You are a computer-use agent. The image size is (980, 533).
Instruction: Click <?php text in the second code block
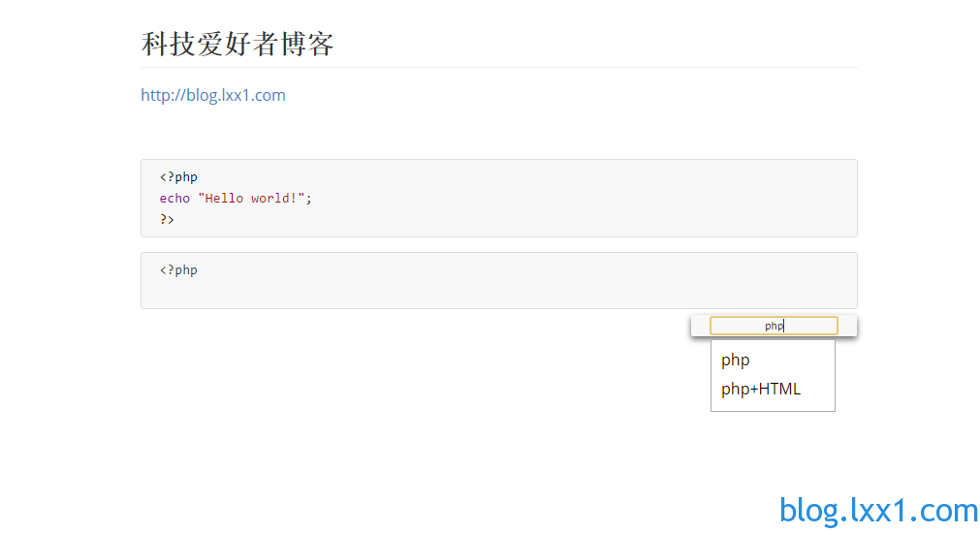tap(178, 270)
